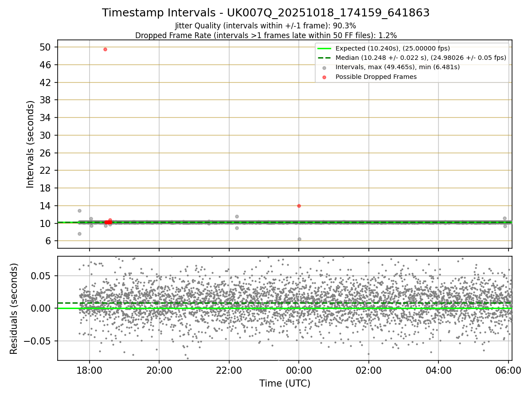Click the red cluster of dropped frames near 18:30
Image resolution: width=532 pixels, height=399 pixels.
[x=108, y=222]
